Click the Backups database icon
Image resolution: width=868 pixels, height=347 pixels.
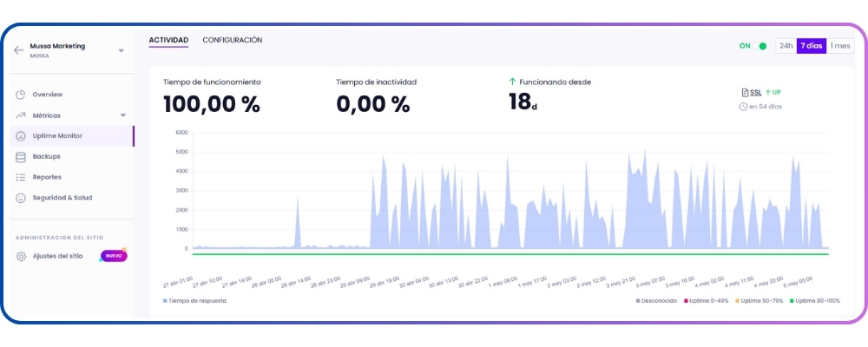click(x=21, y=157)
